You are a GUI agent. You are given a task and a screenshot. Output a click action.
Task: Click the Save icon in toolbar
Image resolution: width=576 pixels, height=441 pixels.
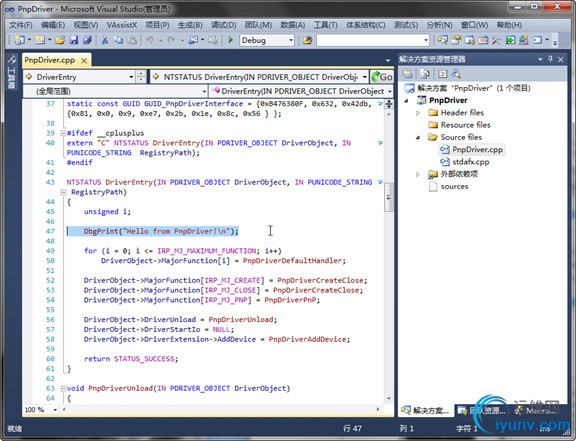[74, 40]
